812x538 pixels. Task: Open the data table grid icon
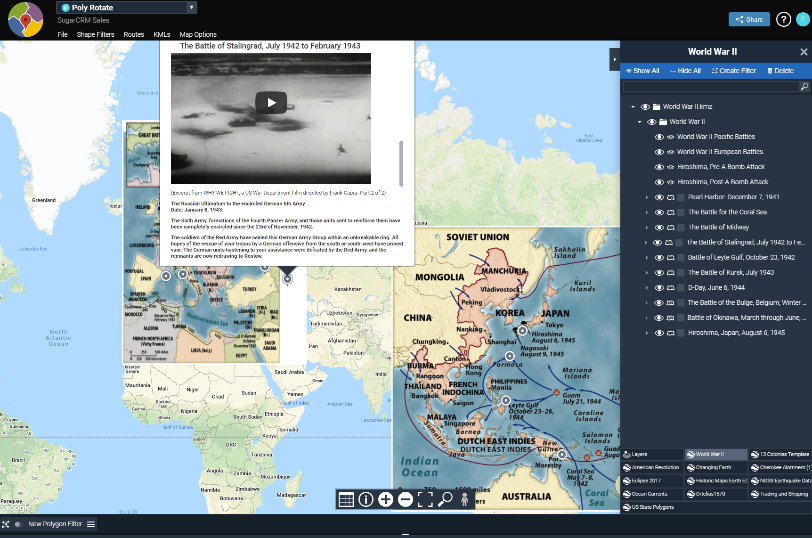pos(346,500)
